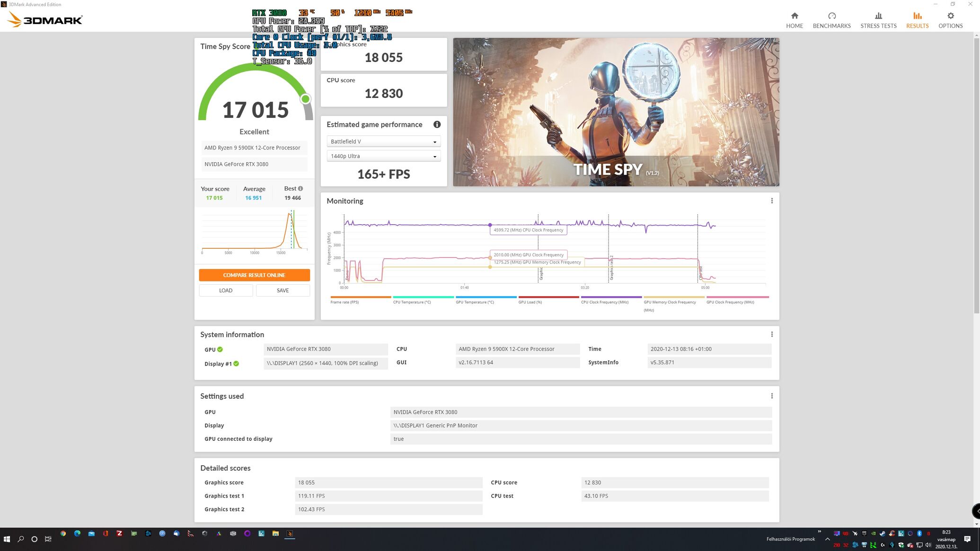
Task: Click the Load button
Action: click(226, 290)
